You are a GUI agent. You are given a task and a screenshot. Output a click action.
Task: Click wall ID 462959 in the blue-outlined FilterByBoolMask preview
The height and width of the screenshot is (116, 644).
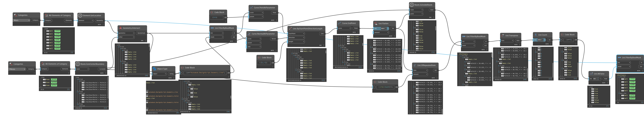[632, 98]
